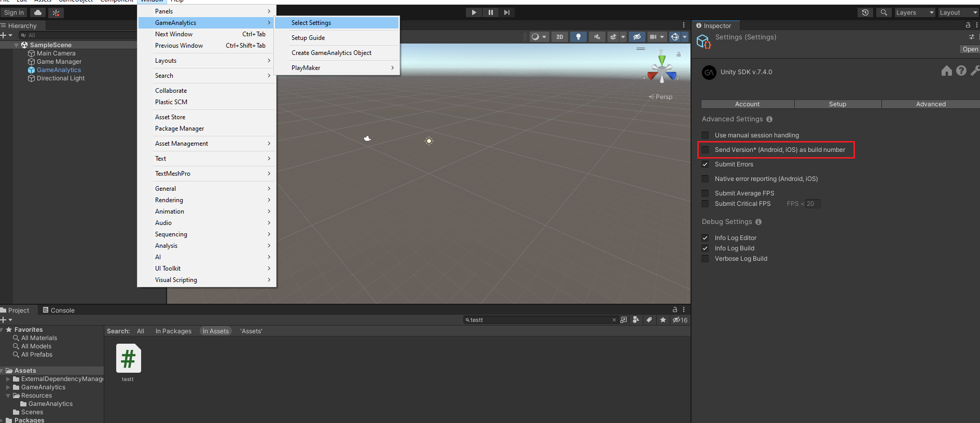
Task: Open the gizmos dropdown arrow beside globe icon
Action: (x=685, y=37)
